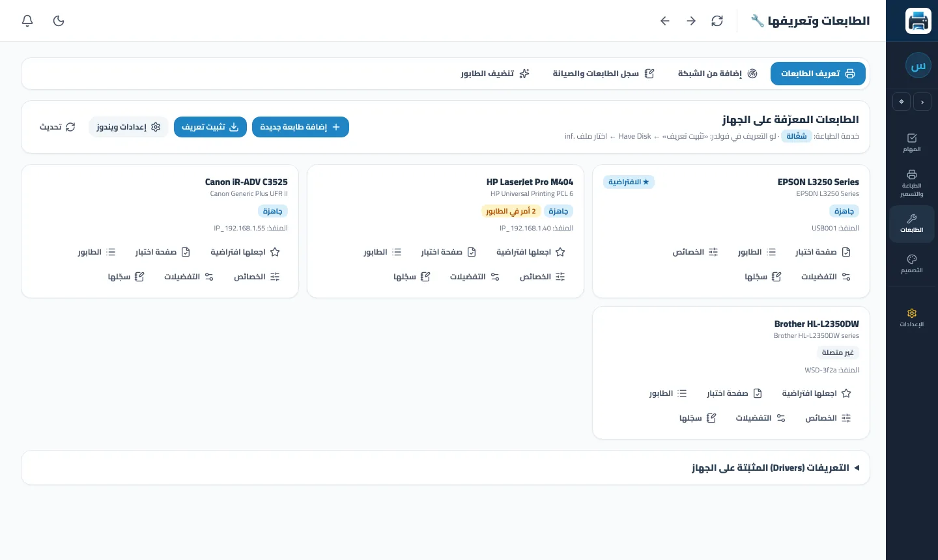938x560 pixels.
Task: Click تحديث to refresh printers list
Action: coord(57,127)
